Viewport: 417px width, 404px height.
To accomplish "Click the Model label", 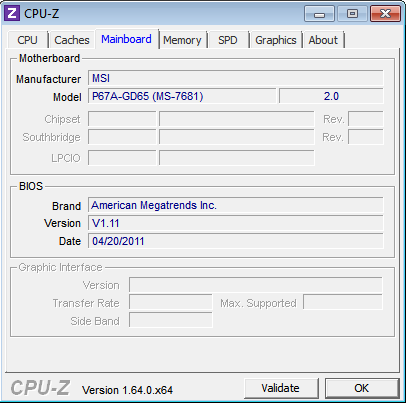I will pyautogui.click(x=67, y=97).
